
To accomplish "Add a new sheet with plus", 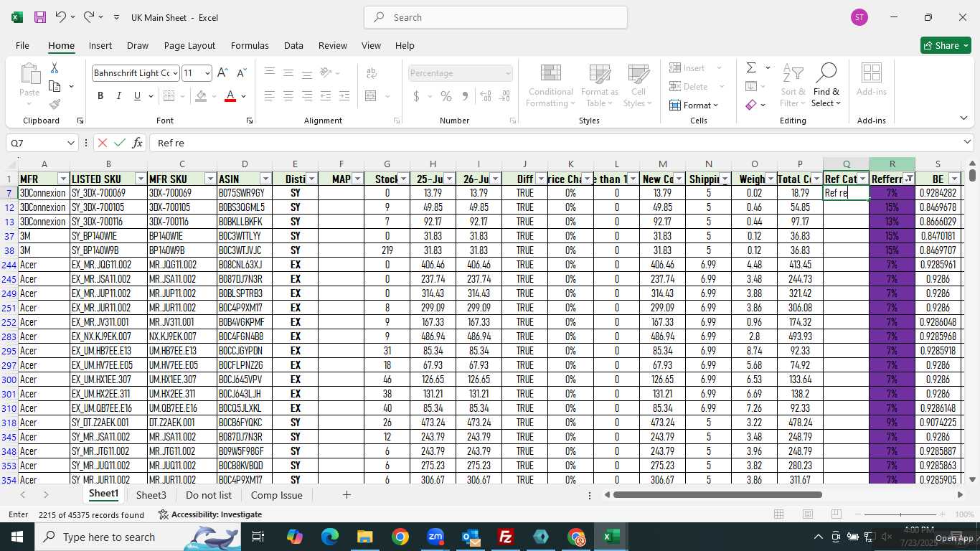I will coord(347,495).
